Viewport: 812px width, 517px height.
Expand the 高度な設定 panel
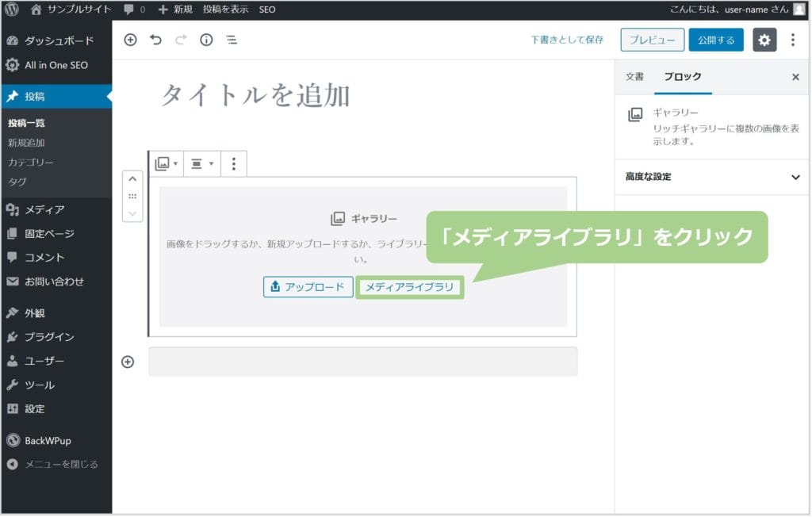click(795, 177)
